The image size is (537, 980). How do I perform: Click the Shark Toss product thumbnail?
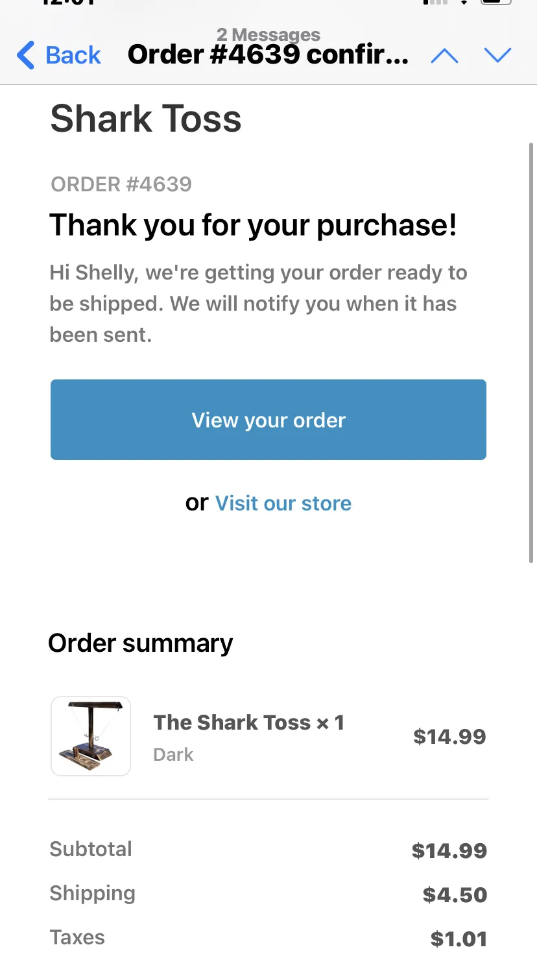[91, 736]
